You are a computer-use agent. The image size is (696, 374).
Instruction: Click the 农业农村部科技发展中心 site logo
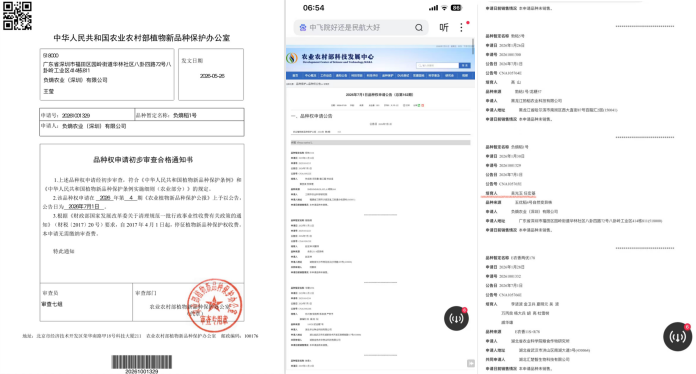(330, 58)
